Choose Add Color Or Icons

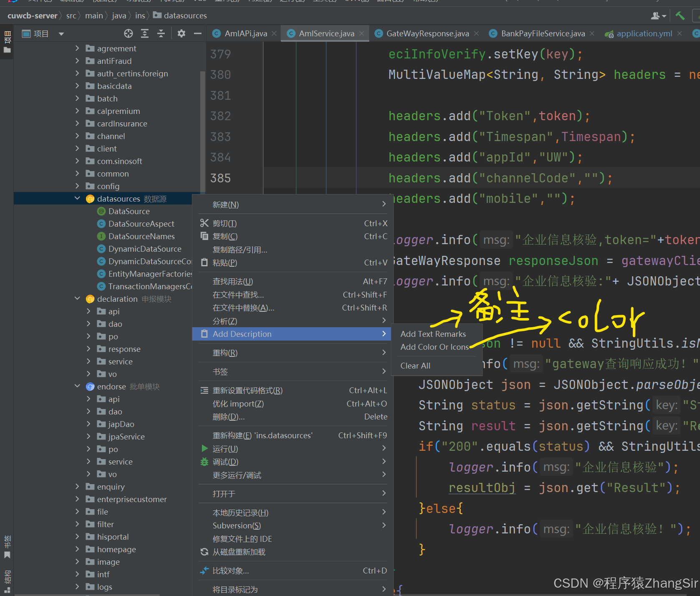pos(435,347)
